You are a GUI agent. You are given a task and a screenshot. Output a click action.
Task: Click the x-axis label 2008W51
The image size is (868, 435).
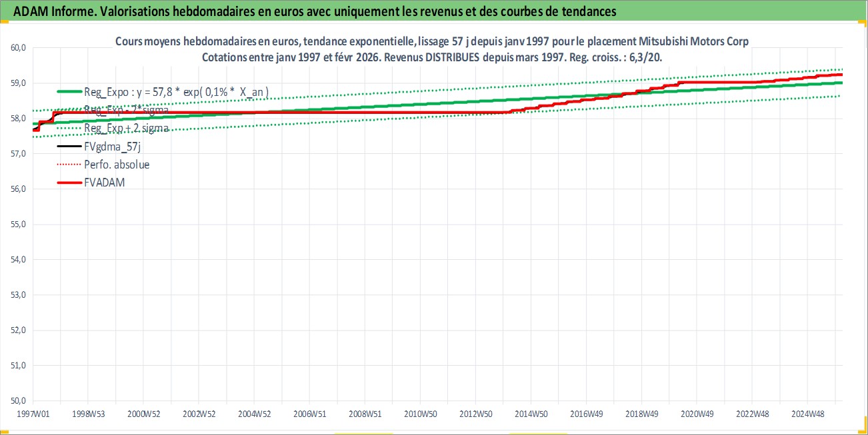(x=365, y=414)
